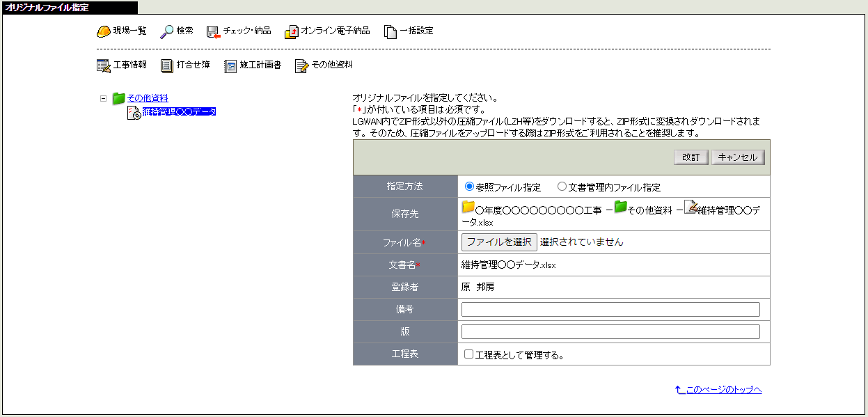Click 検索 menu label
868x417 pixels.
point(184,31)
